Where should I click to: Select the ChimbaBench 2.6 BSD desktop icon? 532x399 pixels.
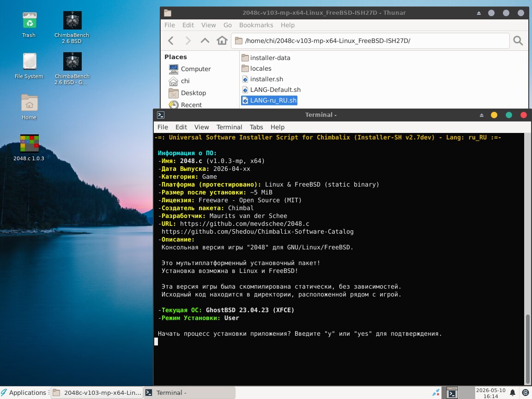click(72, 27)
